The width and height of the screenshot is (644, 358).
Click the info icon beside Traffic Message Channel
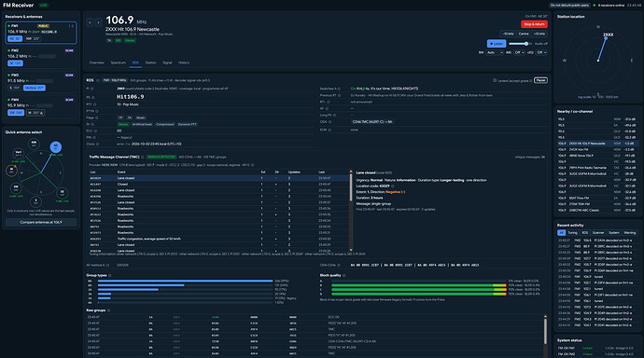143,157
